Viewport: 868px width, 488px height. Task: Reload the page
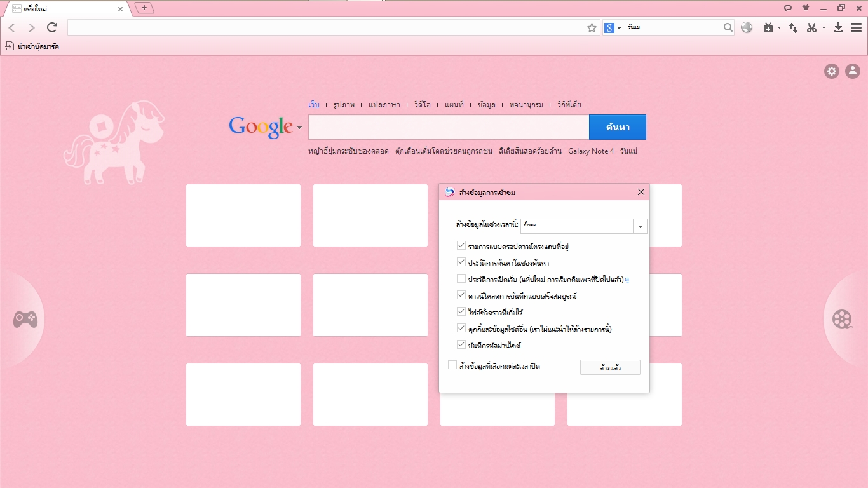click(x=52, y=27)
